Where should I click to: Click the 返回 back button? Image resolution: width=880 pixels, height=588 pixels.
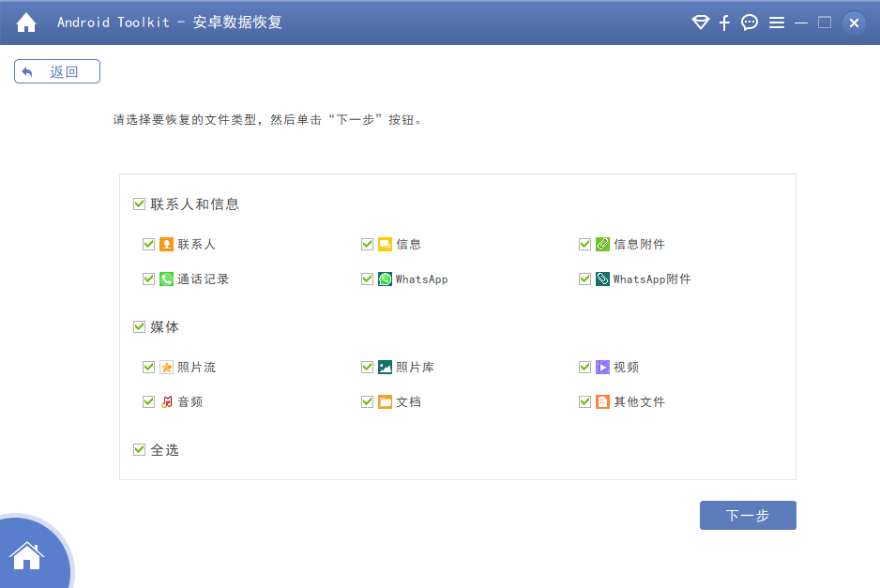tap(56, 70)
